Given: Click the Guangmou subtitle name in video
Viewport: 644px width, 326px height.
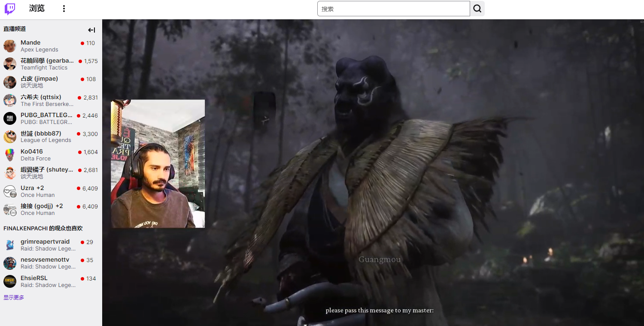Looking at the screenshot, I should click(380, 260).
